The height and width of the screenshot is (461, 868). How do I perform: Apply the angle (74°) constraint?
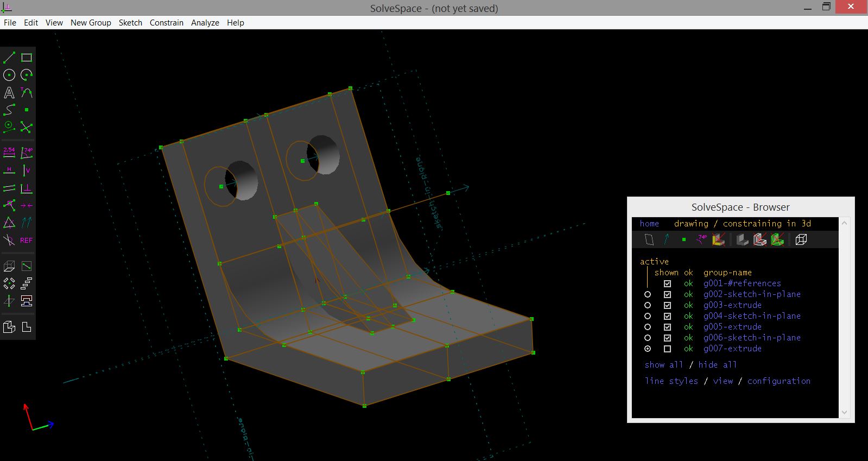pos(27,153)
